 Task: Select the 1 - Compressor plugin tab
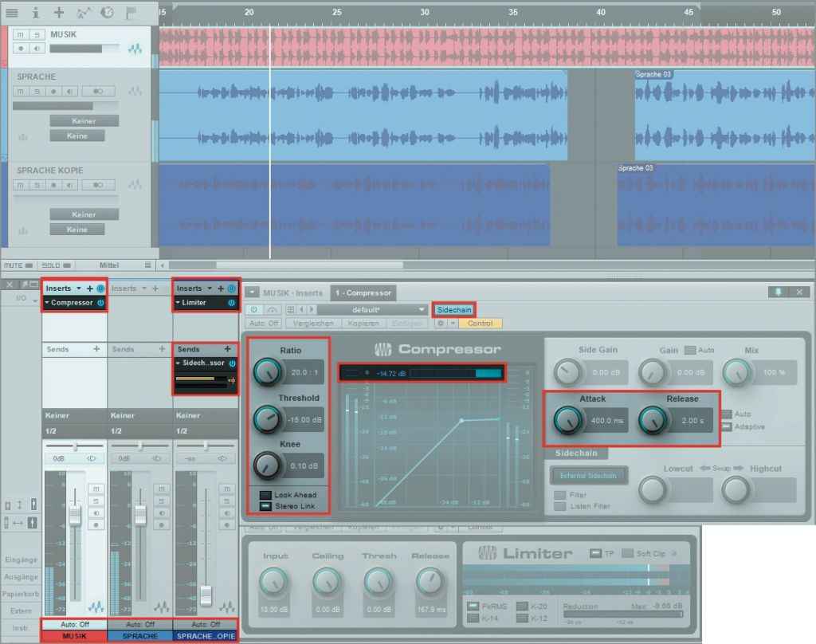[363, 293]
